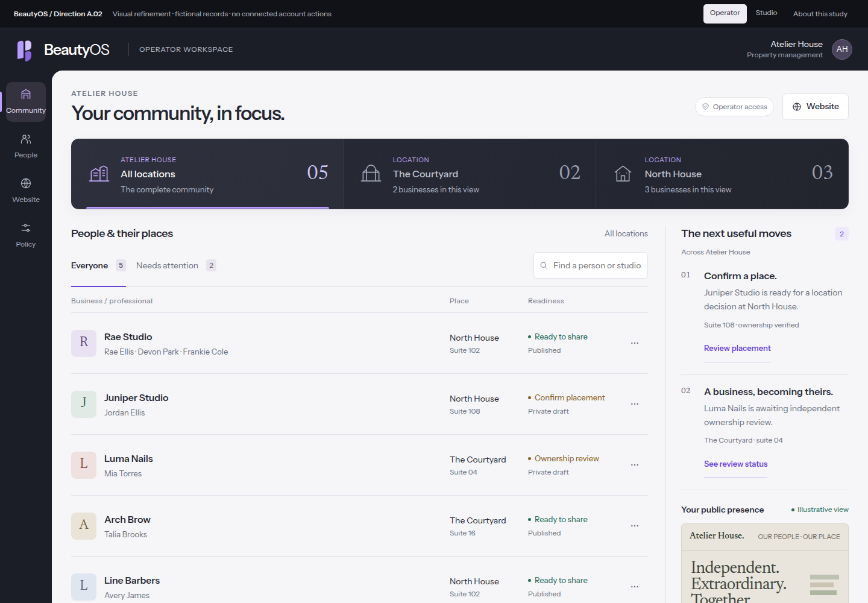Open the Website sidebar section
The image size is (868, 603).
tap(26, 191)
